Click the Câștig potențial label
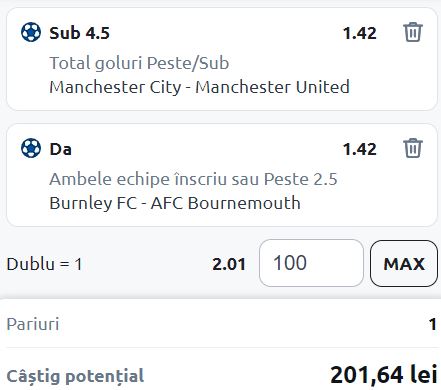 tap(75, 377)
